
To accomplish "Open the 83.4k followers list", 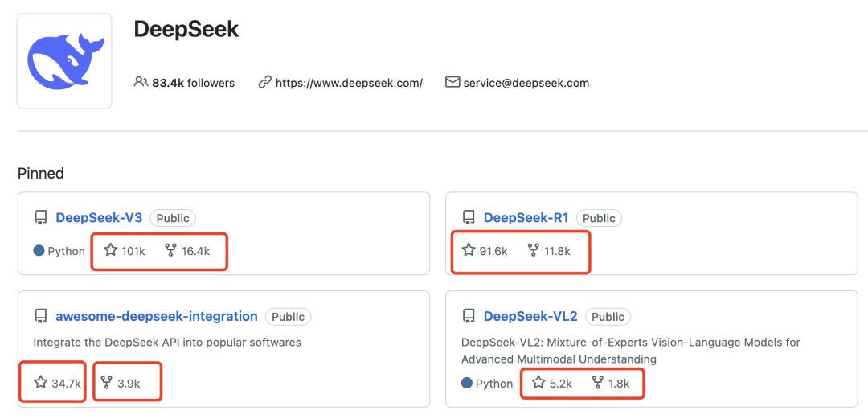I will click(x=193, y=83).
